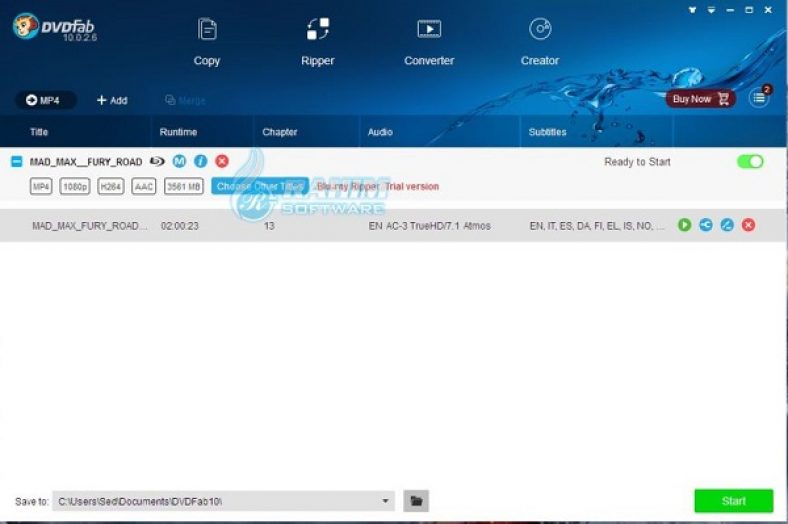Click the MP4 format tag
Viewport: 788px width, 524px height.
coord(41,186)
